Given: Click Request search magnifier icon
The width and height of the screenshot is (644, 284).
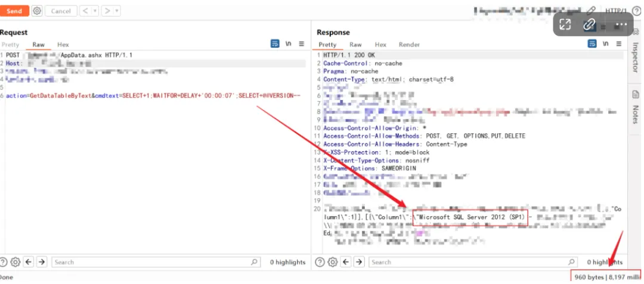Looking at the screenshot, I should pos(254,262).
